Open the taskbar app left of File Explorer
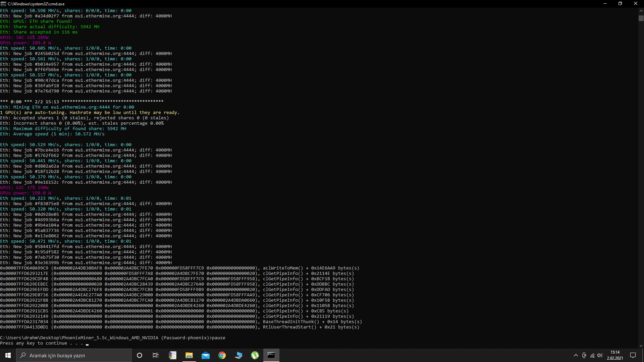644x362 pixels. 172,355
